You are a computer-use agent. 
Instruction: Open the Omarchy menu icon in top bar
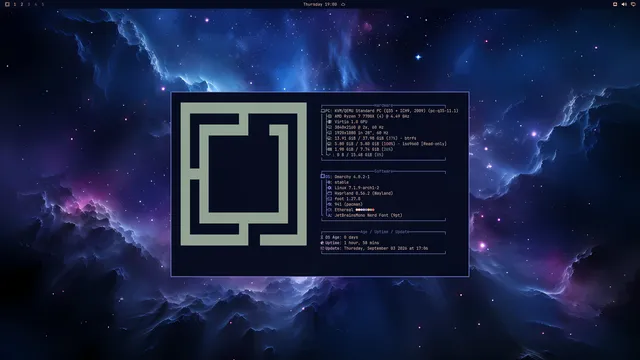7,4
